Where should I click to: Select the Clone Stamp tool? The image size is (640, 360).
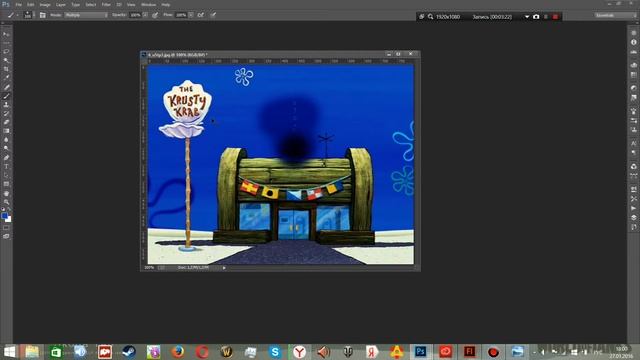coord(6,104)
